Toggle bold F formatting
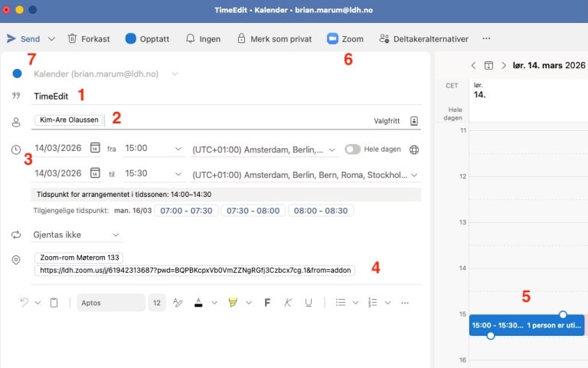 (x=267, y=303)
